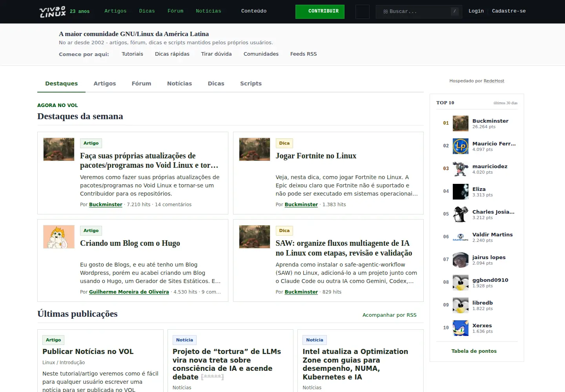Open Tutoriais quick-start link
Image resolution: width=565 pixels, height=392 pixels.
(132, 54)
